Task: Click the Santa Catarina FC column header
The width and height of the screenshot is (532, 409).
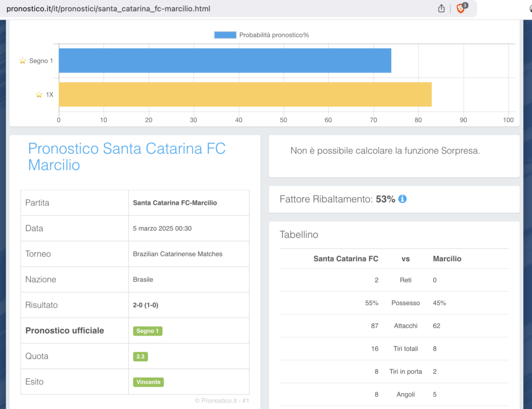Action: [345, 259]
